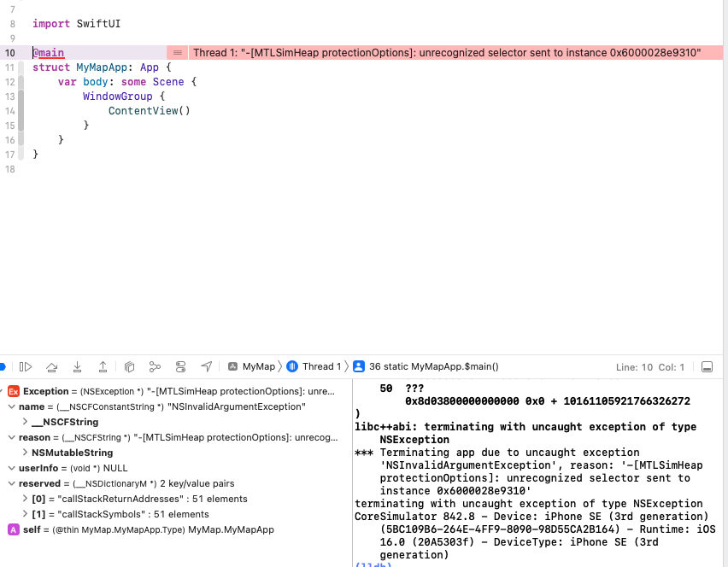Expand the NSMutableString row

25,453
